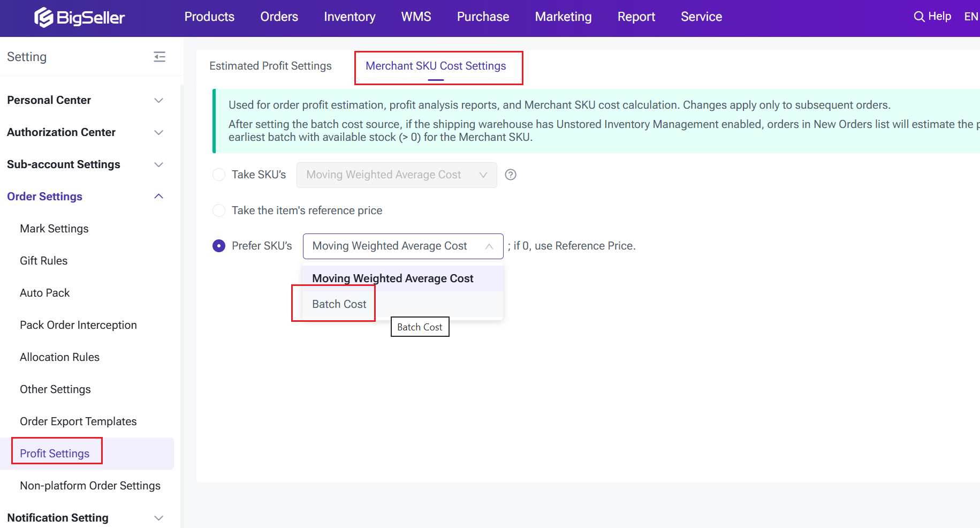The height and width of the screenshot is (528, 980).
Task: Open the Marketing menu
Action: [x=563, y=17]
